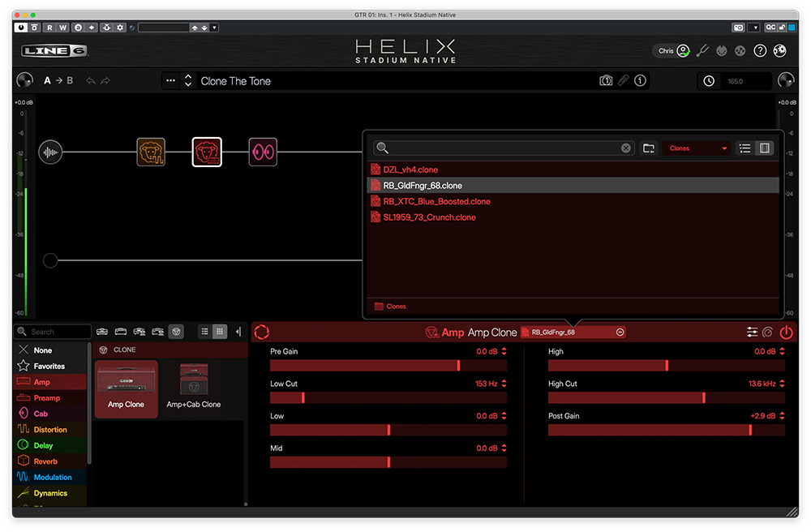Image resolution: width=811 pixels, height=532 pixels.
Task: Open the Clones folder dropdown
Action: pos(696,148)
